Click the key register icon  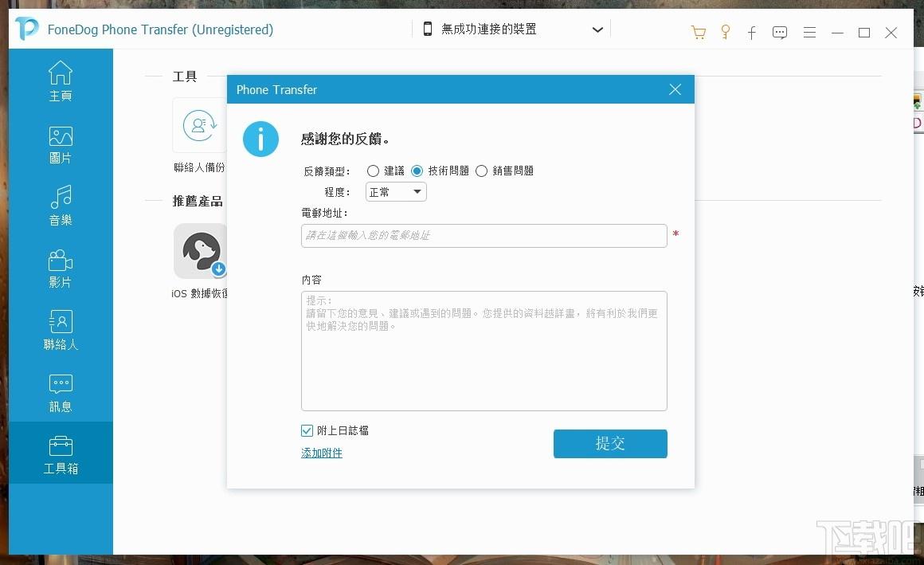(726, 32)
